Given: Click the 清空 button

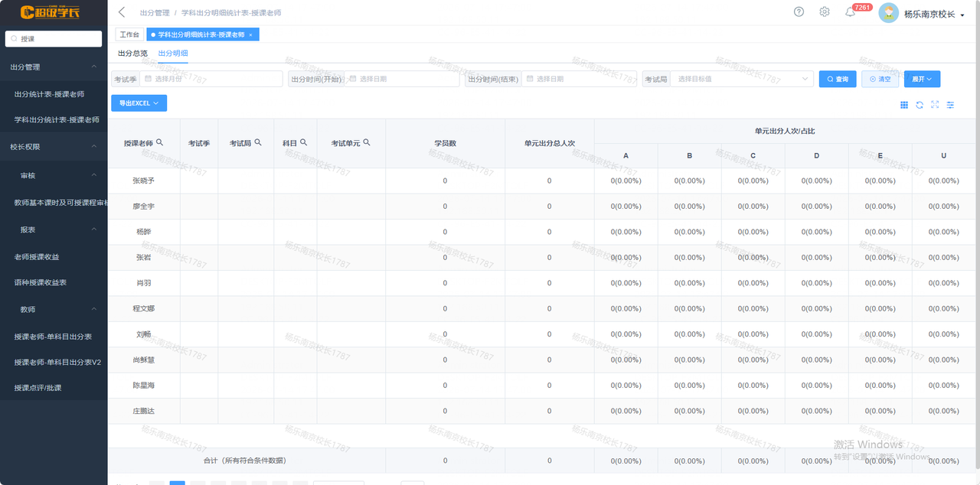Looking at the screenshot, I should click(880, 79).
